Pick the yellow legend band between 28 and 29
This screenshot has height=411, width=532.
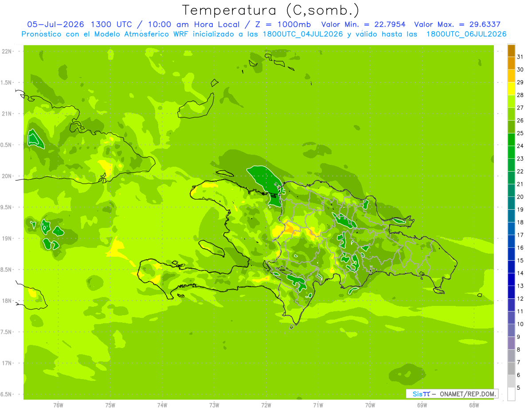[x=511, y=89]
